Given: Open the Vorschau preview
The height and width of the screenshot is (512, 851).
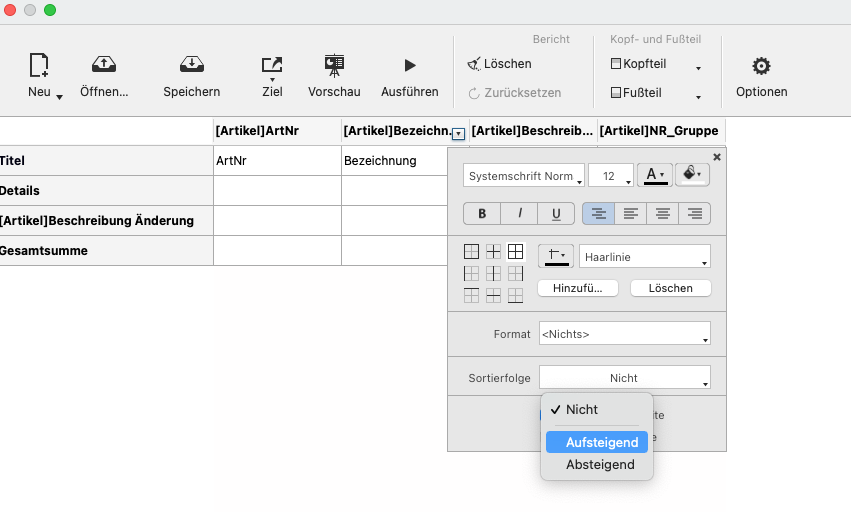Looking at the screenshot, I should click(x=334, y=66).
